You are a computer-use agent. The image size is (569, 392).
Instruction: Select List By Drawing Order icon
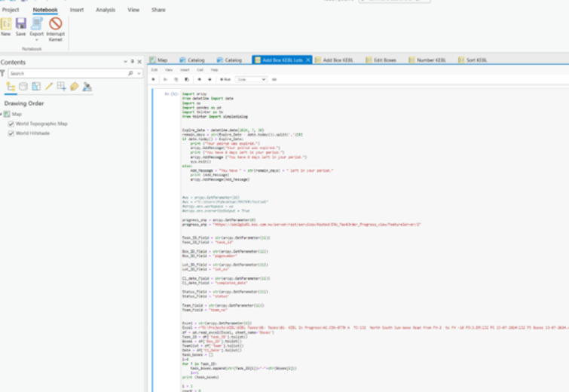(x=11, y=87)
